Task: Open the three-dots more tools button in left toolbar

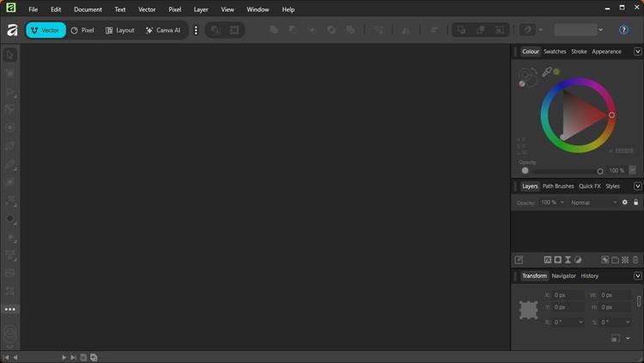Action: (x=10, y=309)
